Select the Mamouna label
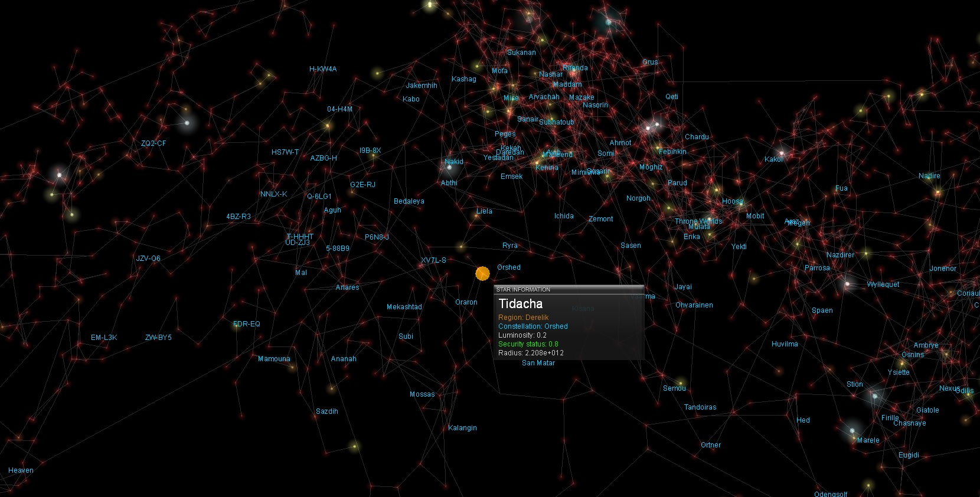Screen dimensions: 980x497 (274, 359)
